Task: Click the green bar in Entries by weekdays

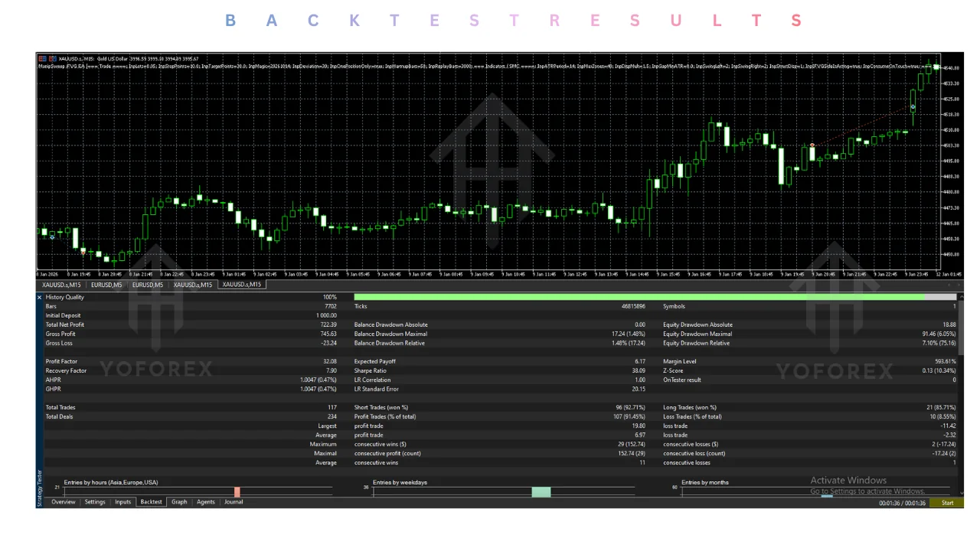Action: coord(541,492)
